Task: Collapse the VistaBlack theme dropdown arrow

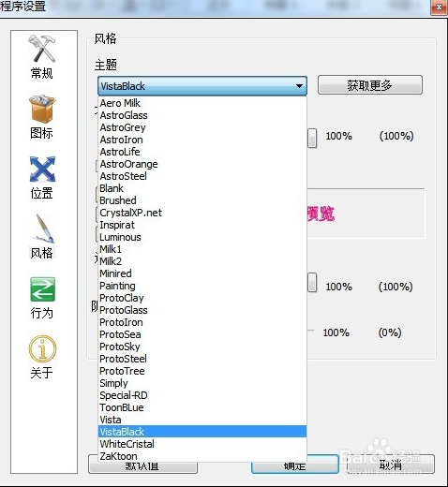Action: [299, 86]
